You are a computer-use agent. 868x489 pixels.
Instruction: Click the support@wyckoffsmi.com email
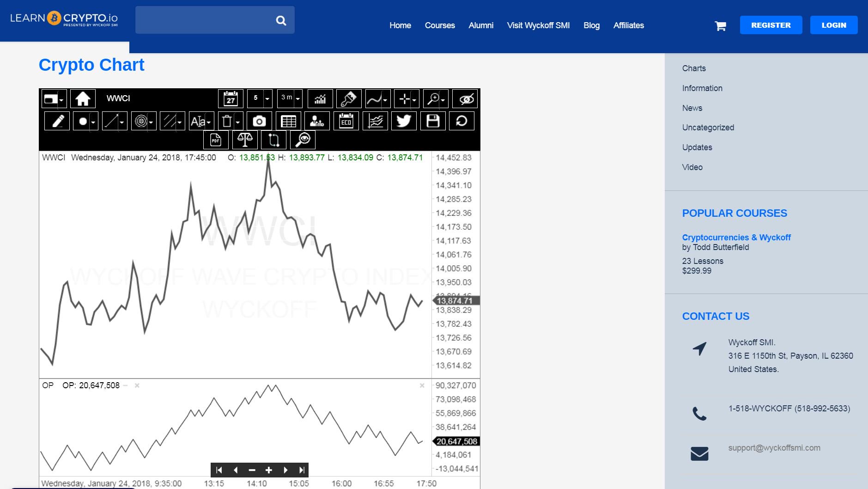click(x=774, y=448)
